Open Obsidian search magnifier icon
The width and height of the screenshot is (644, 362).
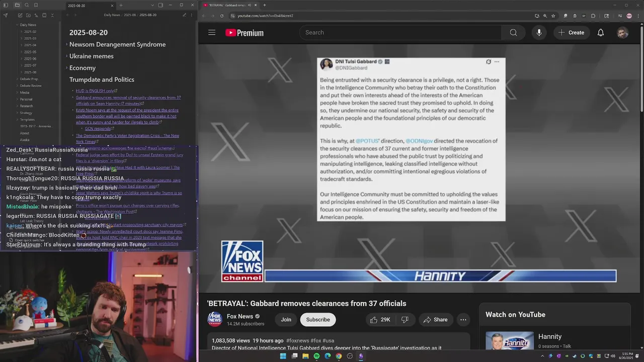(27, 5)
